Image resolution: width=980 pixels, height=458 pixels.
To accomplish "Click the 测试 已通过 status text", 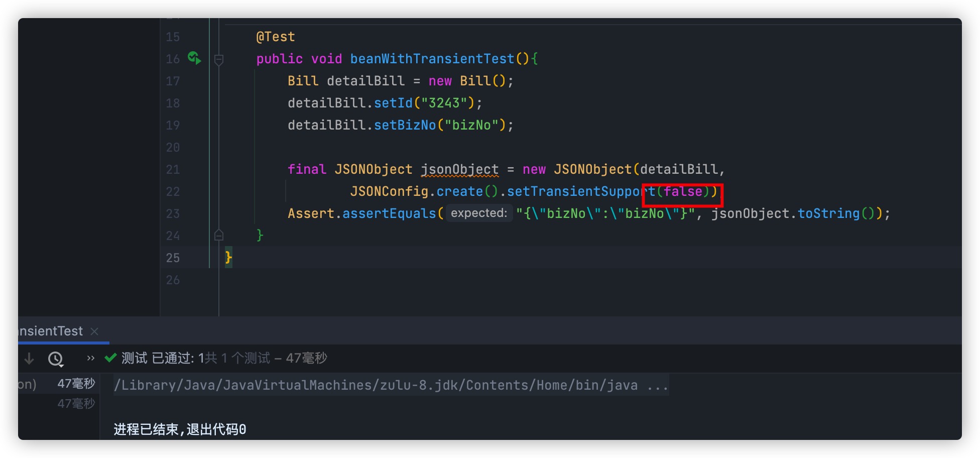I will (x=156, y=358).
